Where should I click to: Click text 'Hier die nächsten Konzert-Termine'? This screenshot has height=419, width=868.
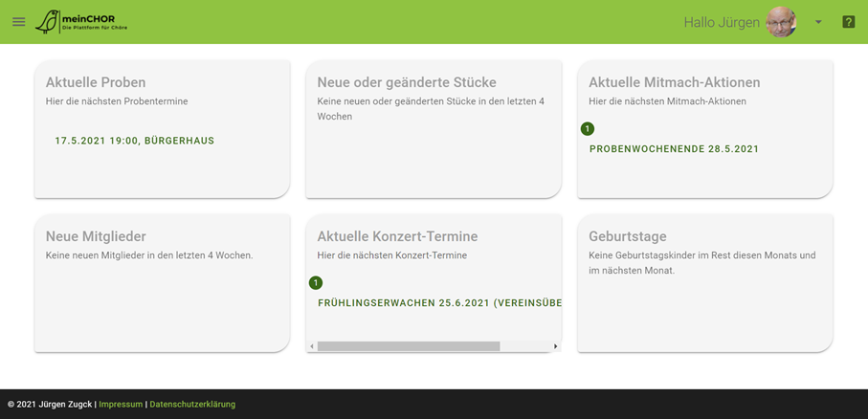392,255
